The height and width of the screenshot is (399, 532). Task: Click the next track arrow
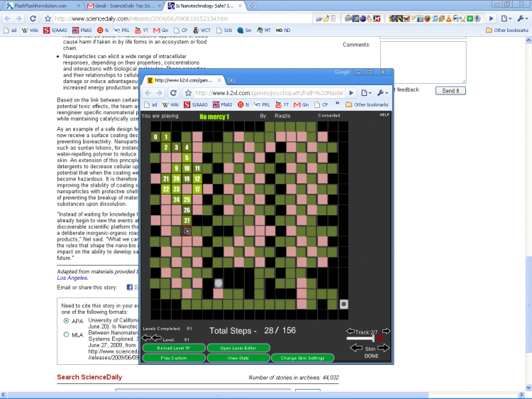(386, 332)
